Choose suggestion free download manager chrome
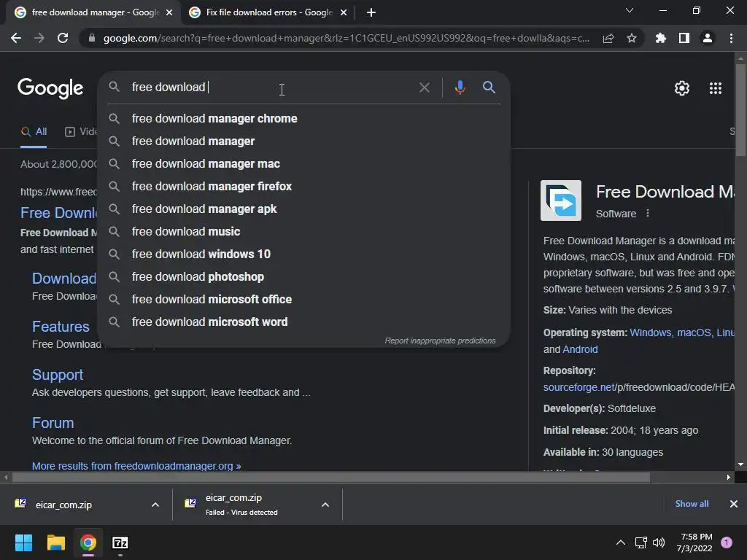 point(304,119)
